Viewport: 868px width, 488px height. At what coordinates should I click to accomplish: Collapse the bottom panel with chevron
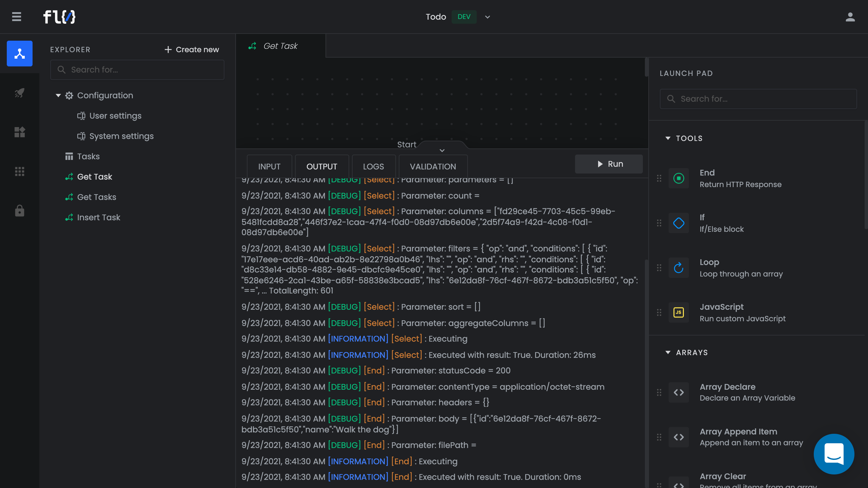pyautogui.click(x=442, y=150)
